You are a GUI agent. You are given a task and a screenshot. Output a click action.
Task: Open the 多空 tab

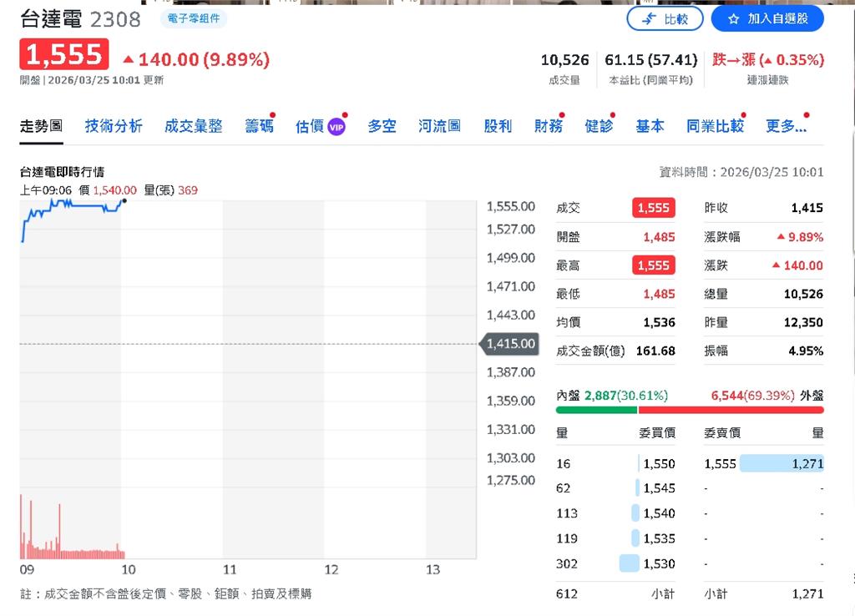pos(382,126)
